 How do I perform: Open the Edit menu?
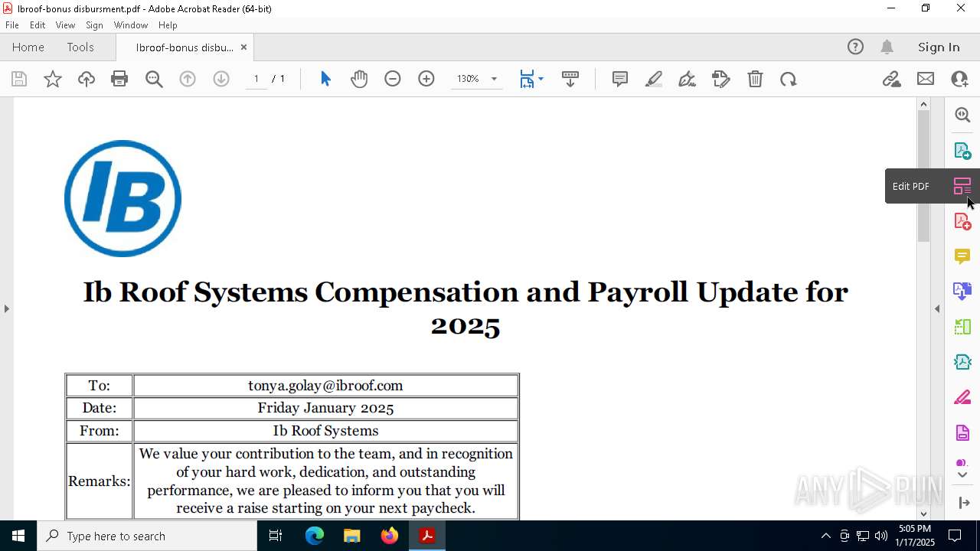click(x=38, y=25)
